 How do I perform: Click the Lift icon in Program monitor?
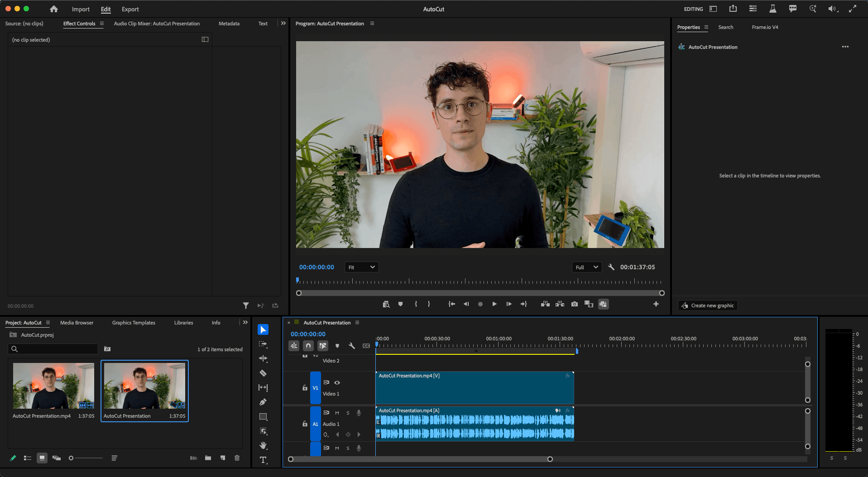pyautogui.click(x=545, y=304)
